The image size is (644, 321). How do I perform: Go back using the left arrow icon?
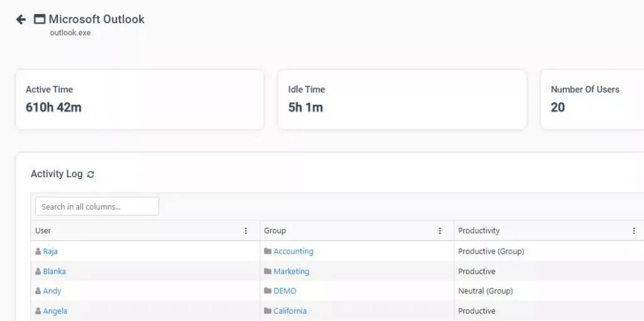click(21, 19)
